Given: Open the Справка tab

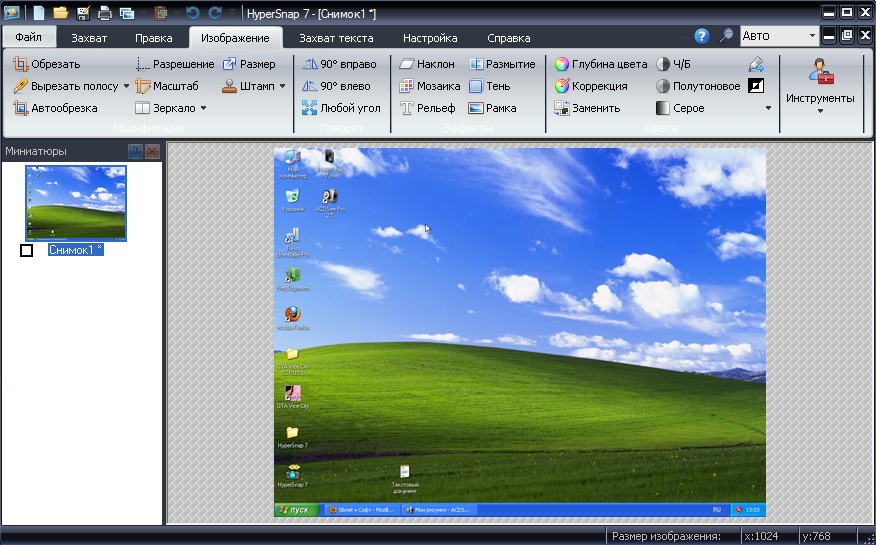Looking at the screenshot, I should click(x=509, y=38).
